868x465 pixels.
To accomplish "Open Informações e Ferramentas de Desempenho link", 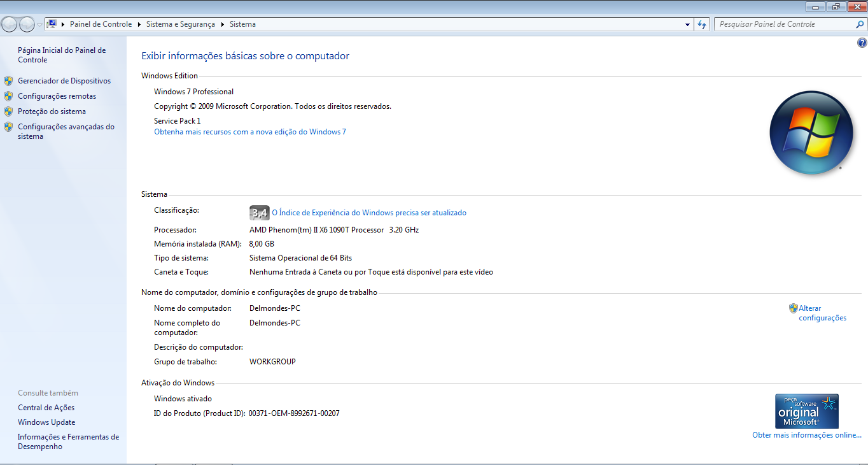I will point(68,441).
